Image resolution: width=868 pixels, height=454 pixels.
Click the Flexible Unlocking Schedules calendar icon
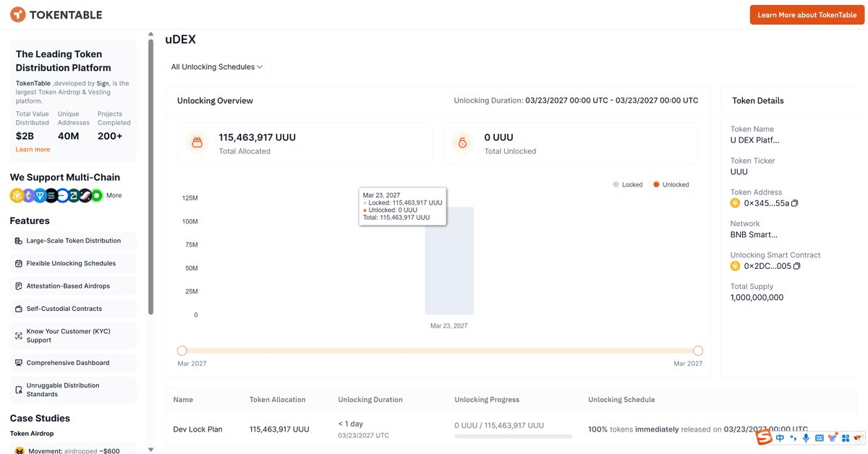coord(18,263)
